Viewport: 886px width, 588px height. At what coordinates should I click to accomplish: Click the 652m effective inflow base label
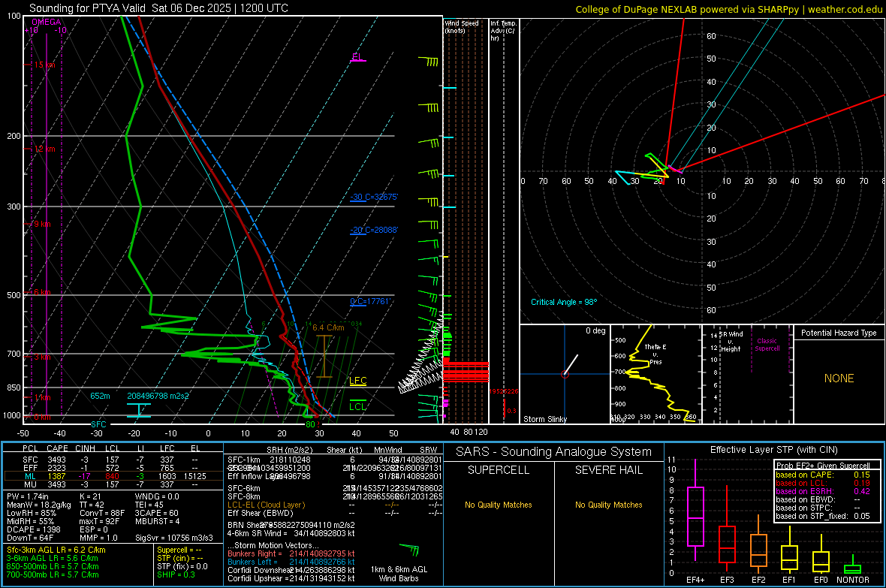click(100, 396)
